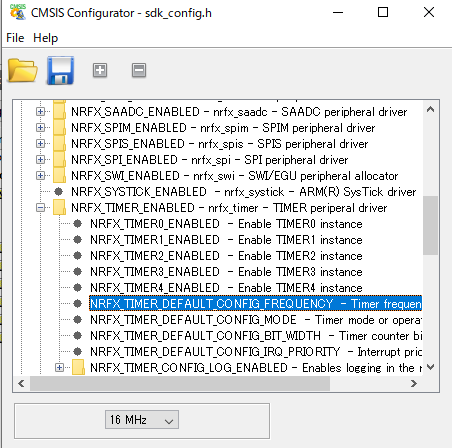The height and width of the screenshot is (448, 452).
Task: Click the bullet icon beside NRFX_TIMER2_ENABLED
Action: (x=77, y=256)
